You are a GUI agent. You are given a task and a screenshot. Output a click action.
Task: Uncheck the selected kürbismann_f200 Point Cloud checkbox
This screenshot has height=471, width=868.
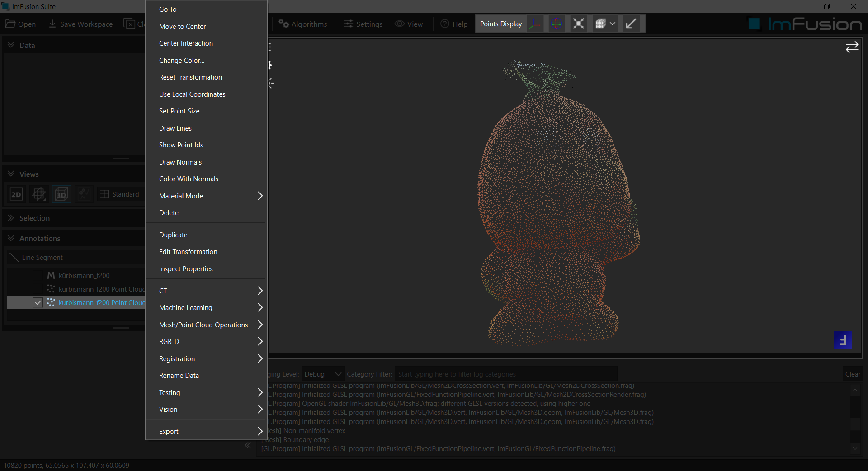pos(38,302)
